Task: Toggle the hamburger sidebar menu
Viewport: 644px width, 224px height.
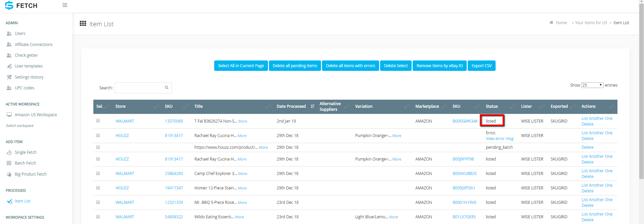Action: (65, 5)
